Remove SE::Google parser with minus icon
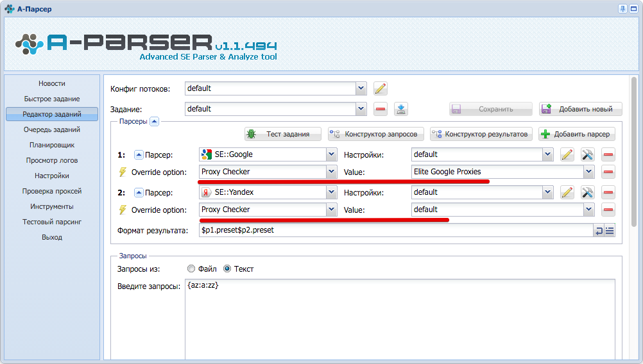 pos(608,154)
